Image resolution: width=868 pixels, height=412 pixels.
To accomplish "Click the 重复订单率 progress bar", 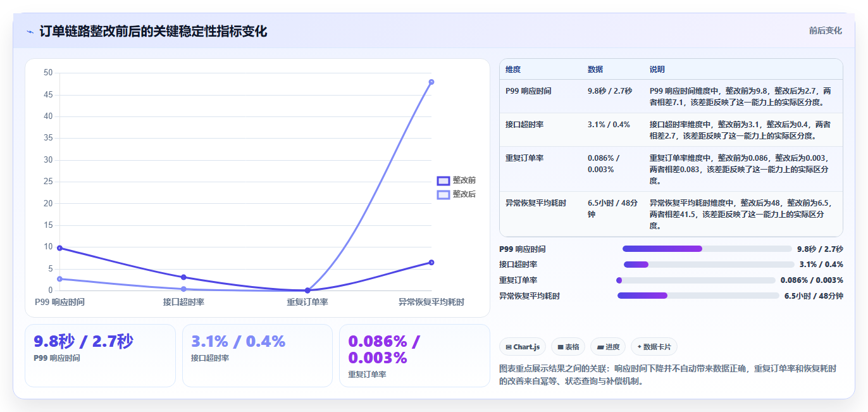I will click(696, 280).
